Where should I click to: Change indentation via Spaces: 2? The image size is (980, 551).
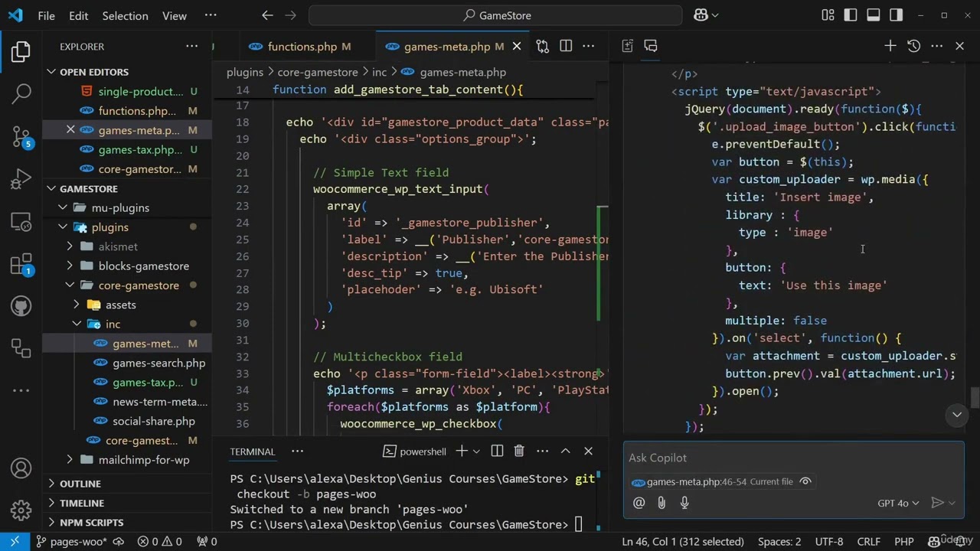[x=779, y=542]
